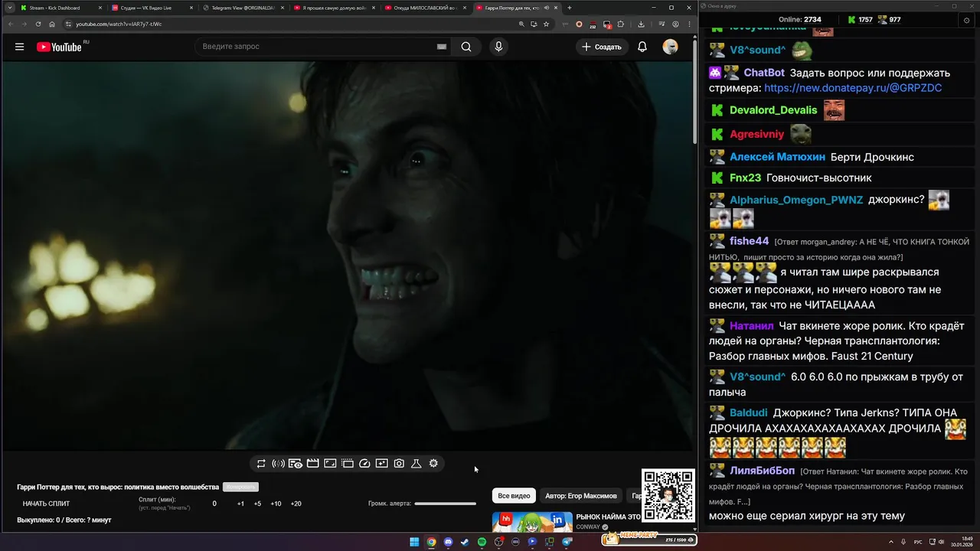Switch to the Я прошел самую долгую tab

(333, 8)
